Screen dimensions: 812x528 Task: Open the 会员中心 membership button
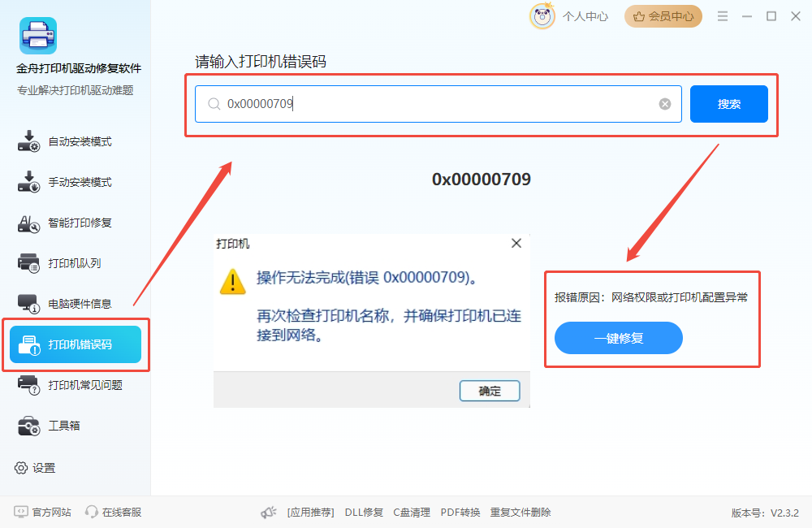coord(663,16)
